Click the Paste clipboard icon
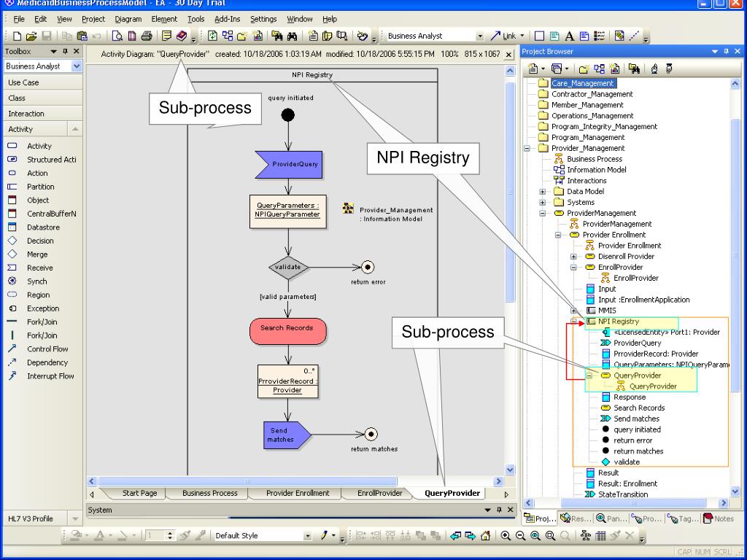 (x=82, y=36)
